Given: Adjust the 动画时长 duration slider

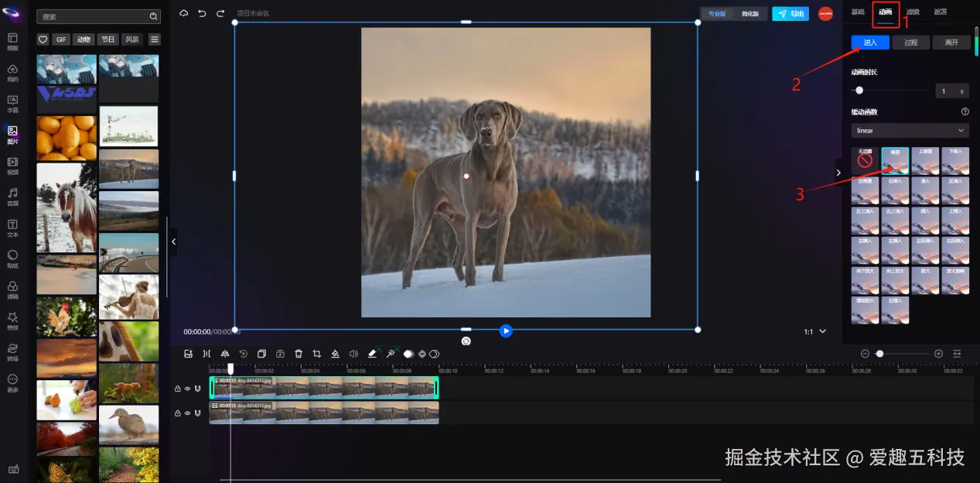Looking at the screenshot, I should tap(859, 91).
